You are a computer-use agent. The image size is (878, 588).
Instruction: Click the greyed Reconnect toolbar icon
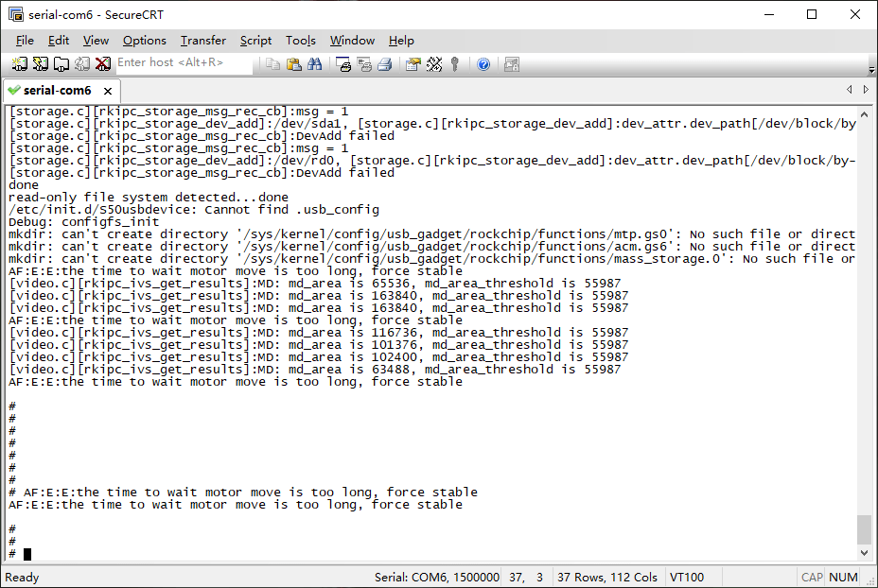click(x=81, y=64)
